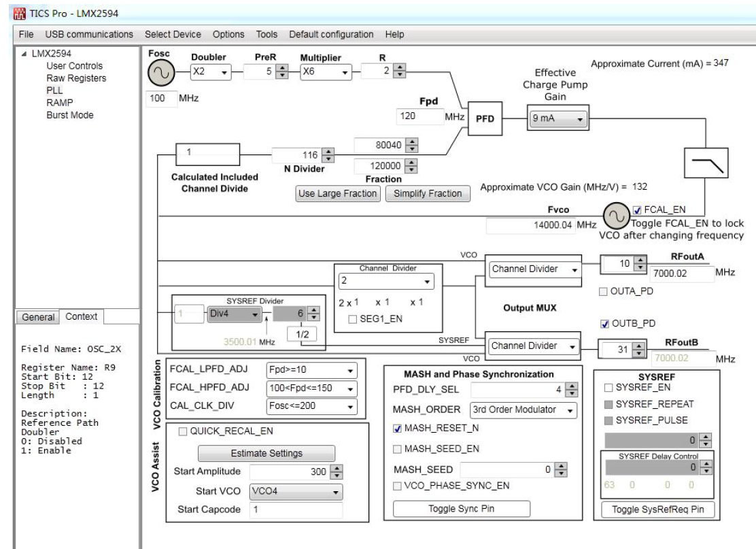The image size is (756, 549).
Task: Enable the SYSREF_EN checkbox
Action: (x=608, y=387)
